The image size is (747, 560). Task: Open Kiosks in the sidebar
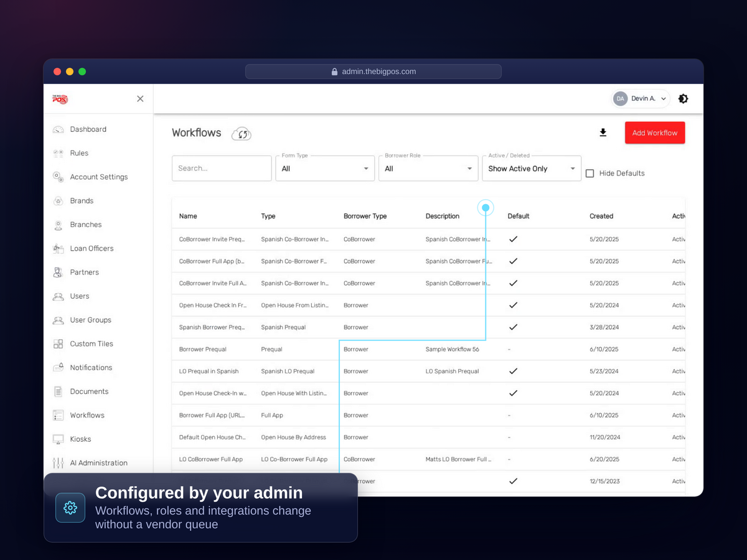[x=80, y=439]
